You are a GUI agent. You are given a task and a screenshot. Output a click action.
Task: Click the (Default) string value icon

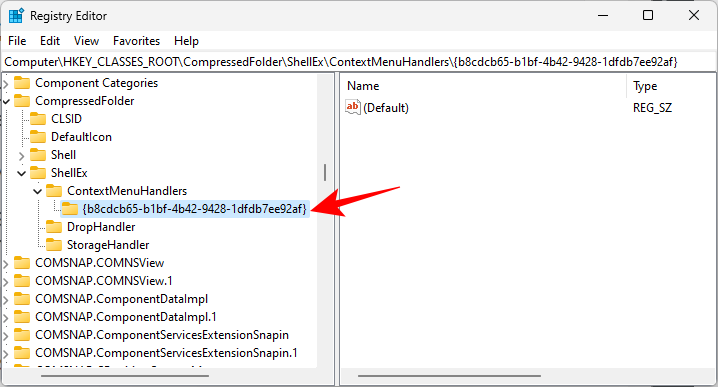click(x=353, y=107)
